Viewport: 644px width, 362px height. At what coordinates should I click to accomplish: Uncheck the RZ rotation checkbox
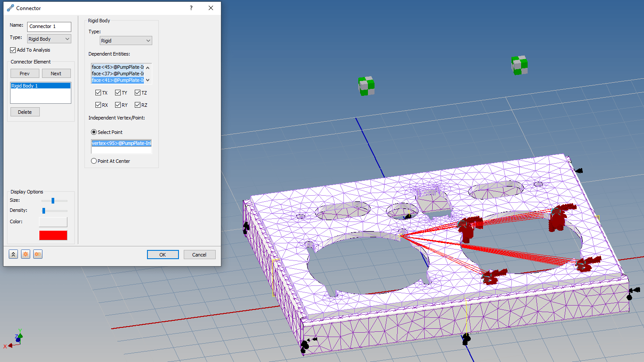[x=137, y=105]
